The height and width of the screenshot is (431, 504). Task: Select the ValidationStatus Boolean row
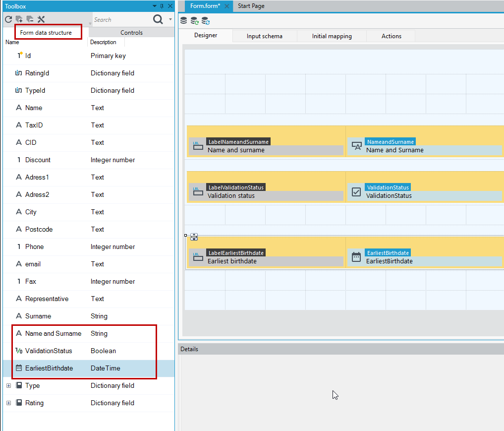click(x=89, y=351)
